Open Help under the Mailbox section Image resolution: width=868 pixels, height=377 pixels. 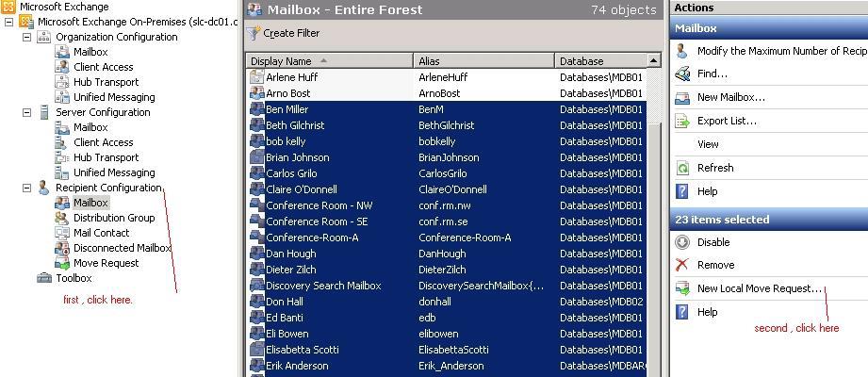tap(708, 191)
